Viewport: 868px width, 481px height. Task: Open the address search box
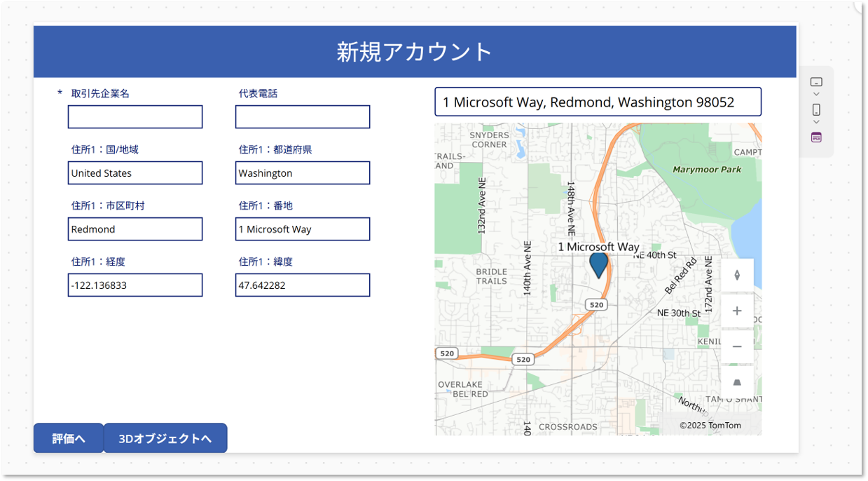tap(598, 102)
